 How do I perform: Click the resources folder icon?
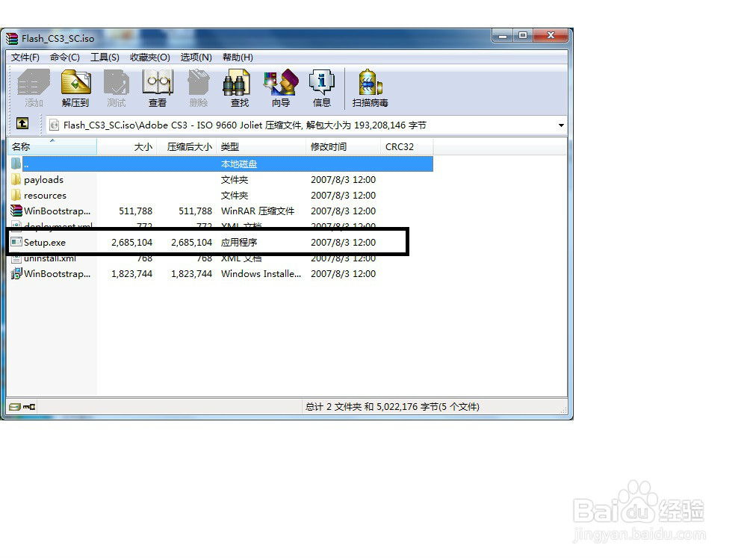coord(16,195)
